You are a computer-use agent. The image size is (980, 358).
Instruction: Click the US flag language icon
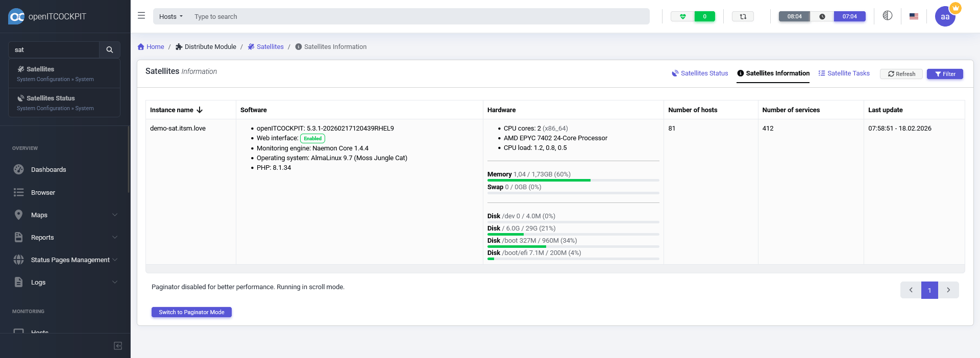[x=914, y=16]
